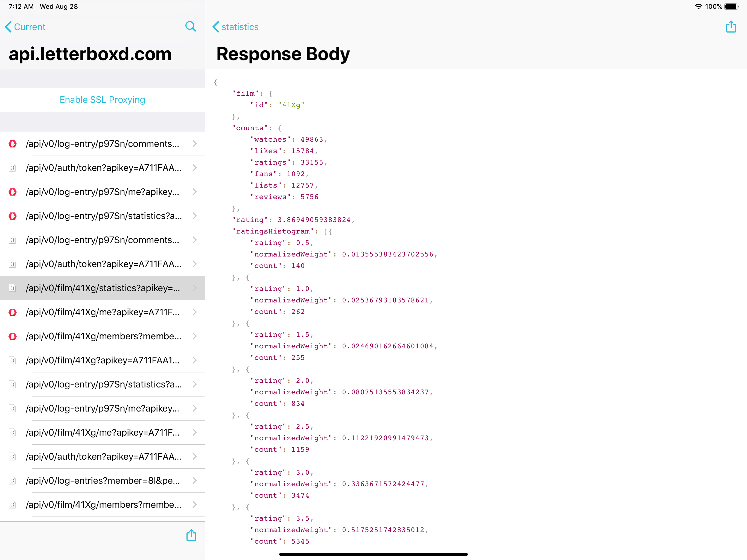This screenshot has height=560, width=747.
Task: Toggle the selected film/41Xg/statistics request row
Action: click(x=102, y=288)
